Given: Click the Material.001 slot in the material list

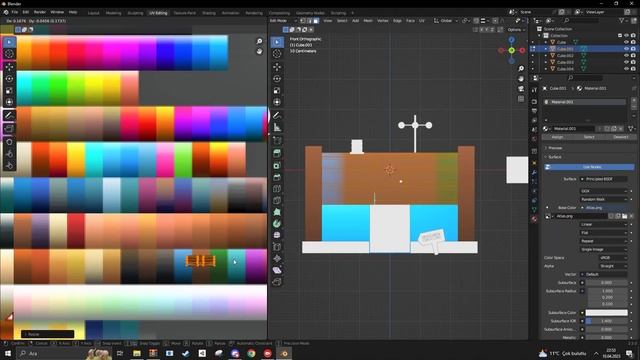Looking at the screenshot, I should click(584, 102).
